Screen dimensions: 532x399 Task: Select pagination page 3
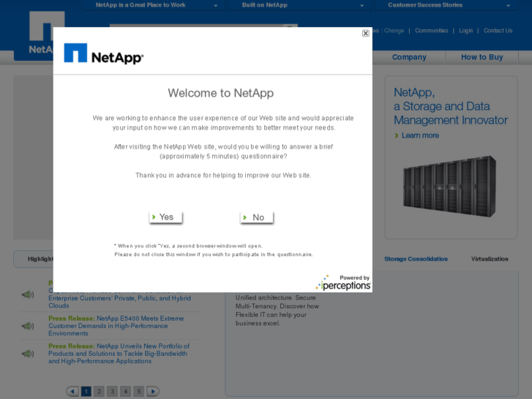coord(112,392)
